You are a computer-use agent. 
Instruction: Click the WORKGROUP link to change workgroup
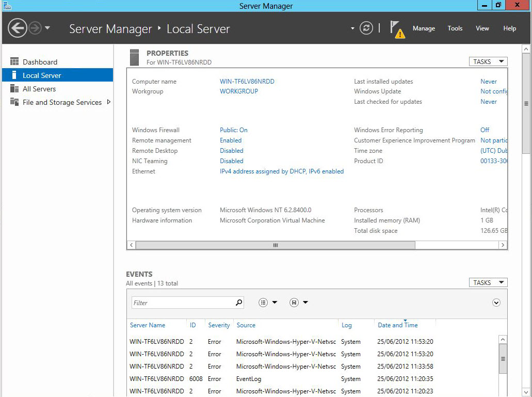click(238, 91)
